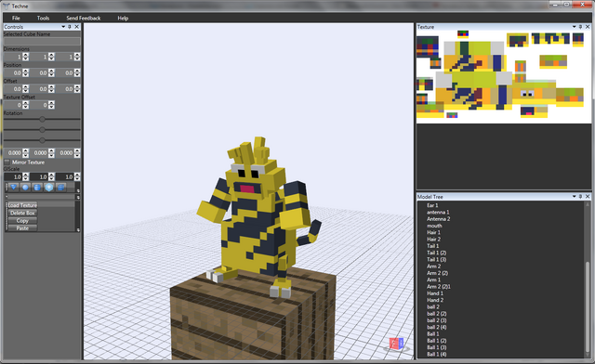Step the first Position value spinner
The image size is (595, 364).
(25, 72)
